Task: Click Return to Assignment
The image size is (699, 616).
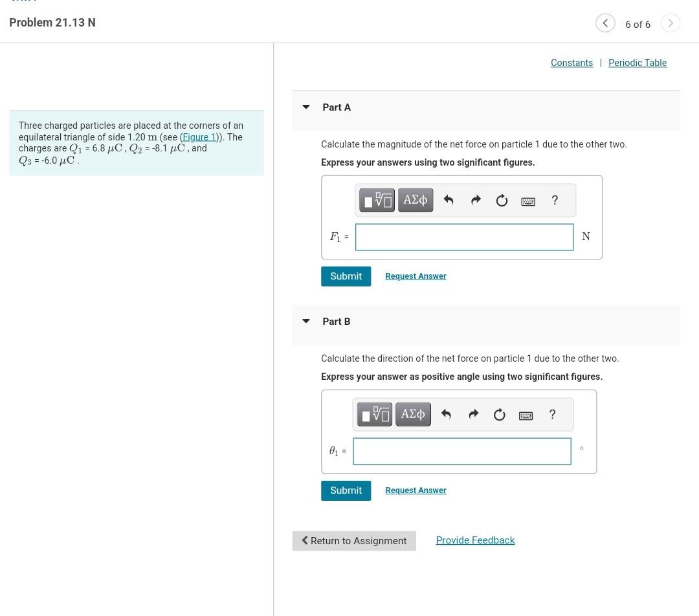Action: (354, 540)
